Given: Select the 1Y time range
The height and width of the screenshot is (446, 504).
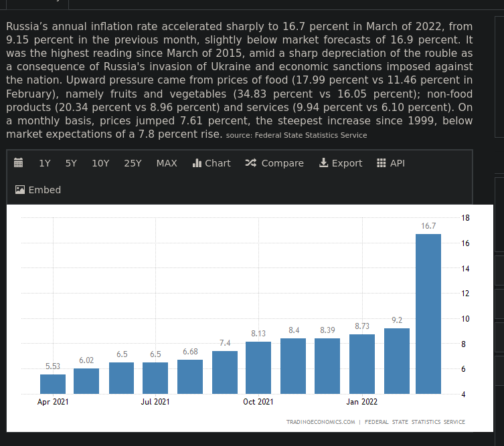Looking at the screenshot, I should point(45,163).
